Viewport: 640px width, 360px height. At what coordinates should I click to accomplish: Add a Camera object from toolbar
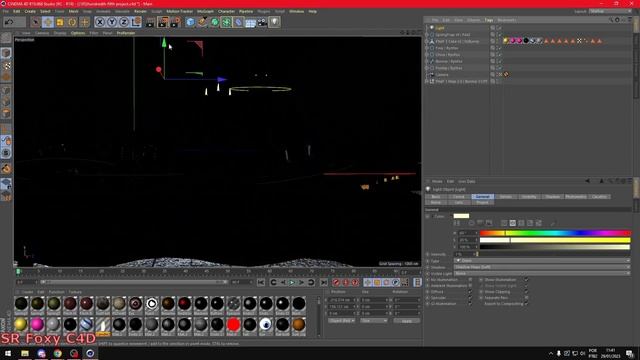[x=262, y=22]
